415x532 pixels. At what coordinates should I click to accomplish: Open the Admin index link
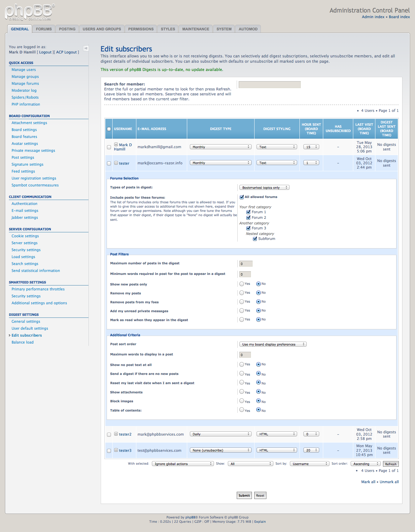pyautogui.click(x=373, y=17)
